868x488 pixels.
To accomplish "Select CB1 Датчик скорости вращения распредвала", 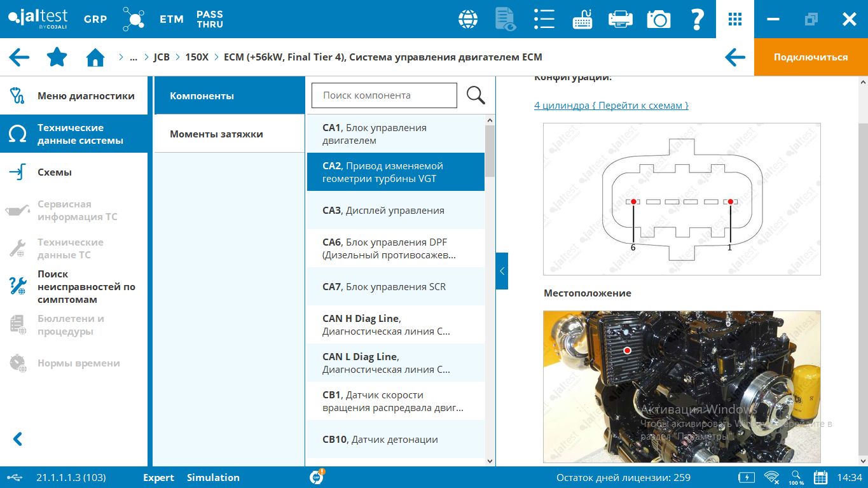I will (396, 401).
